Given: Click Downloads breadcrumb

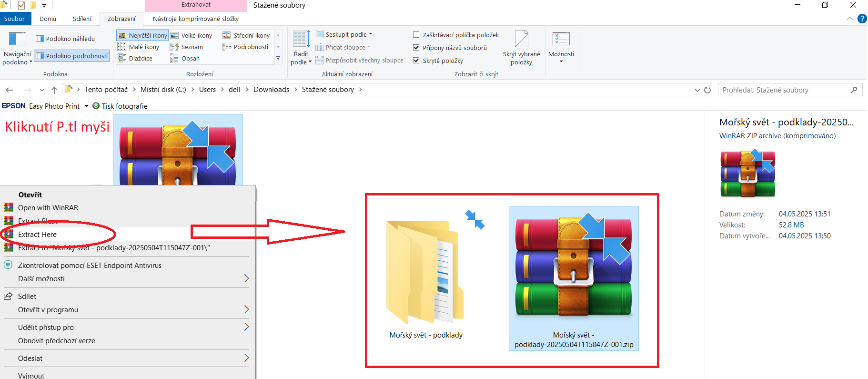Looking at the screenshot, I should tap(271, 90).
